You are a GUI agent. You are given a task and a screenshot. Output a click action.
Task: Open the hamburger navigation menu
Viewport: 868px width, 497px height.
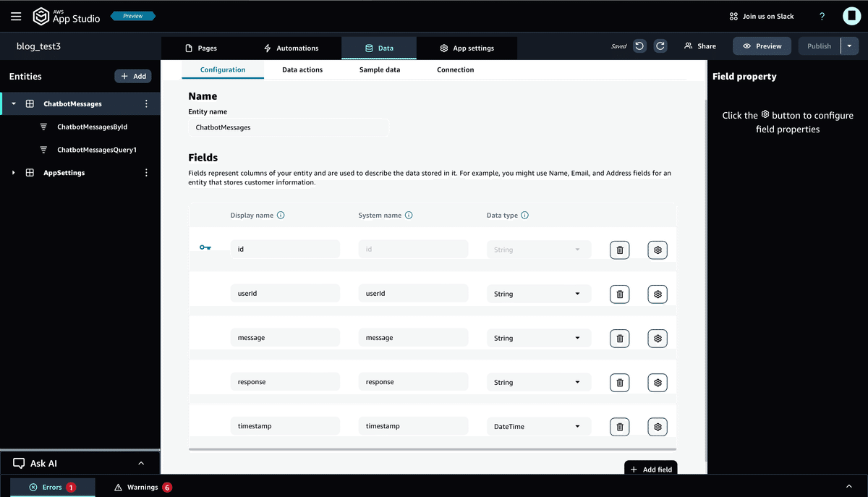(x=15, y=16)
